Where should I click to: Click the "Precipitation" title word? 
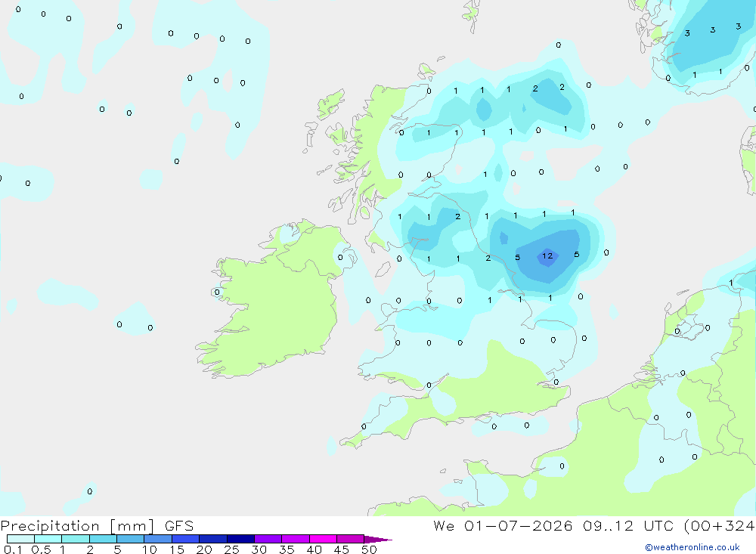pyautogui.click(x=50, y=526)
